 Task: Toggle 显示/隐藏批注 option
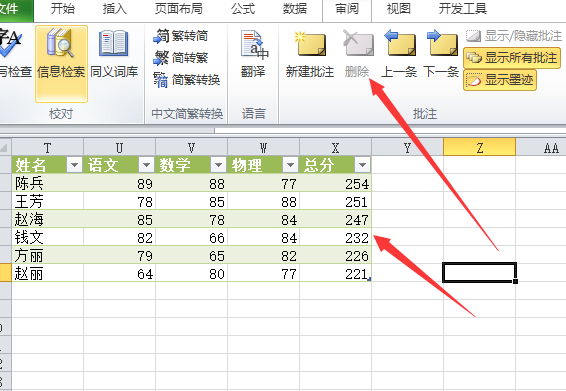pos(514,36)
